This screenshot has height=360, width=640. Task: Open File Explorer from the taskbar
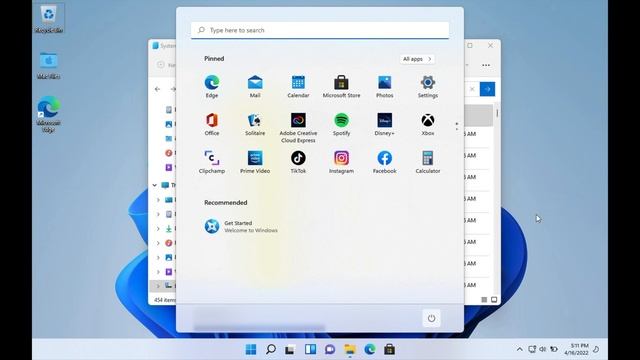tap(350, 349)
